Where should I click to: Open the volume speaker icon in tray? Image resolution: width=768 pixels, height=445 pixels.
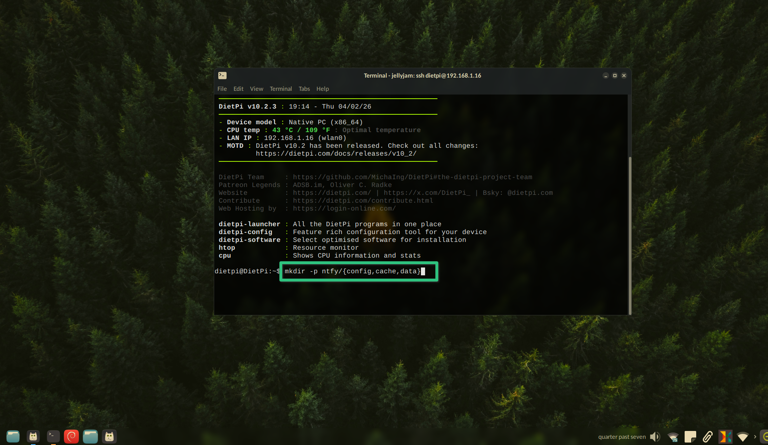655,437
